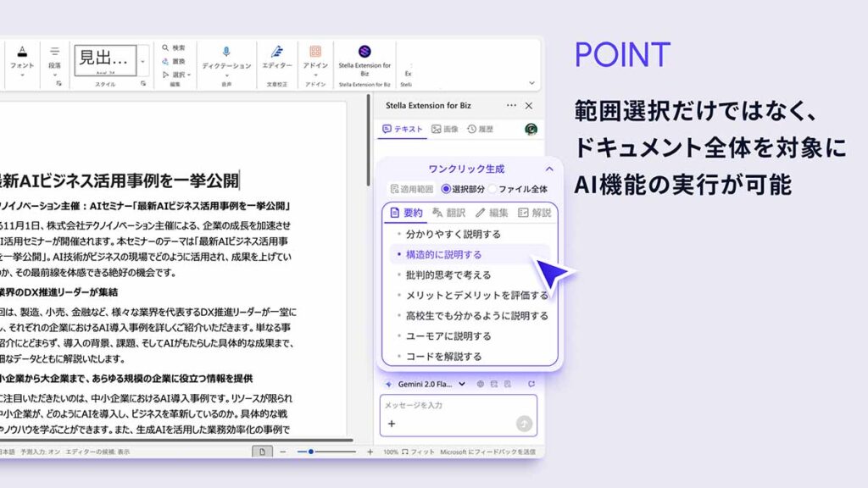Click the plus attach button in message box

[x=392, y=424]
